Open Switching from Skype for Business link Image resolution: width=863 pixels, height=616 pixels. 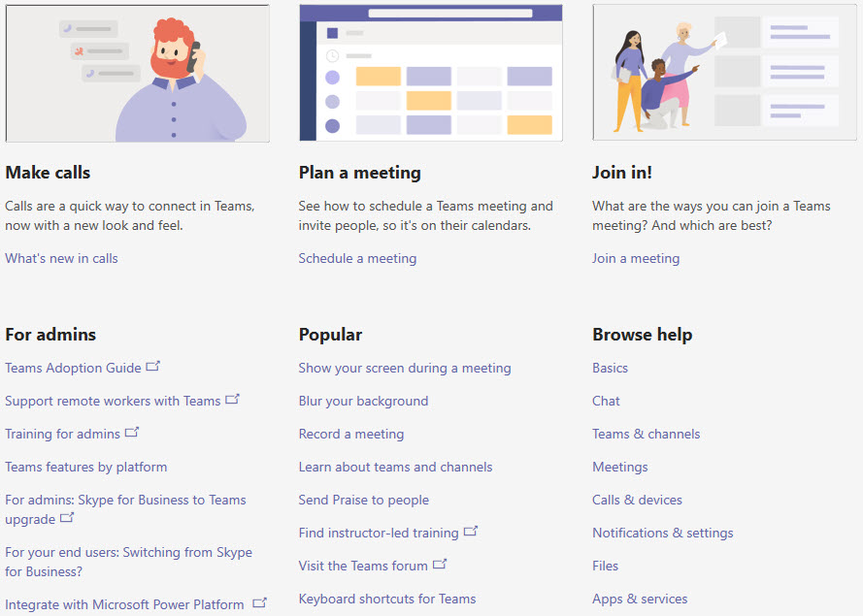129,562
